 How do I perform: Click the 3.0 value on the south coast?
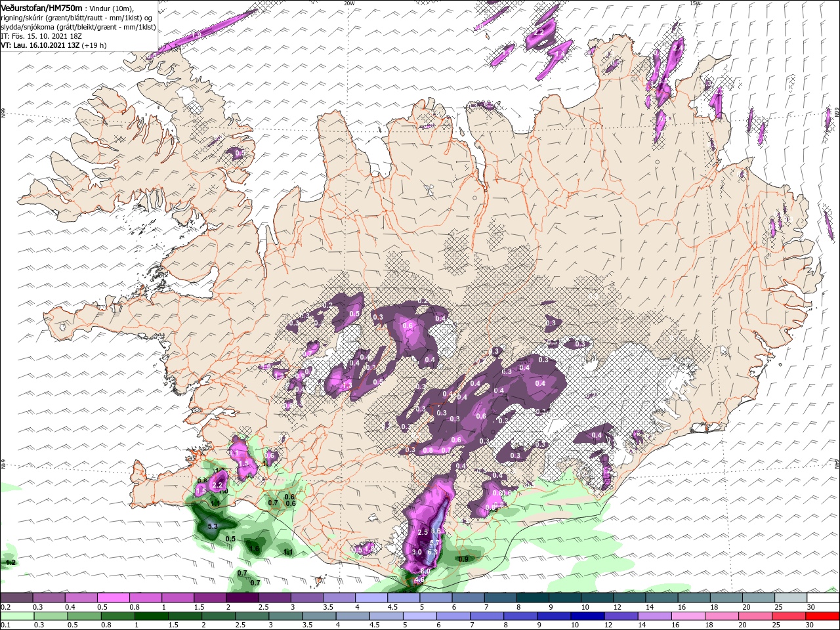(417, 552)
